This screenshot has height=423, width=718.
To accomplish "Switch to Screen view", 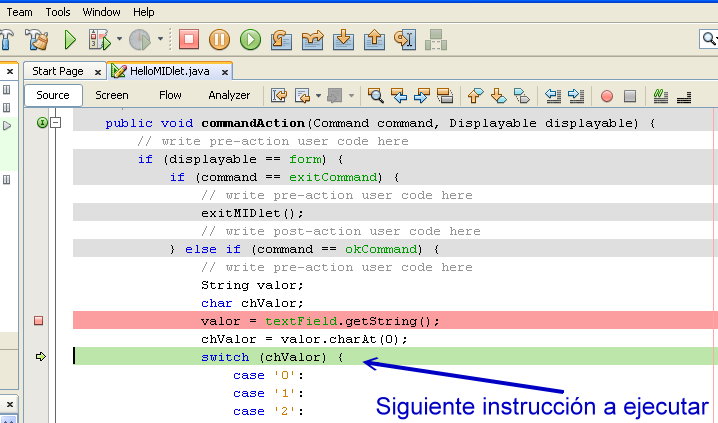I will click(x=112, y=95).
